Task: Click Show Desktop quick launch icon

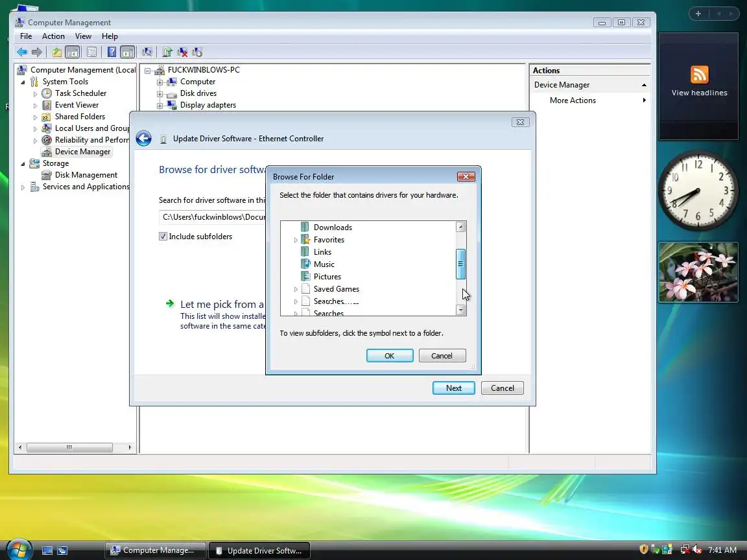Action: coord(47,550)
